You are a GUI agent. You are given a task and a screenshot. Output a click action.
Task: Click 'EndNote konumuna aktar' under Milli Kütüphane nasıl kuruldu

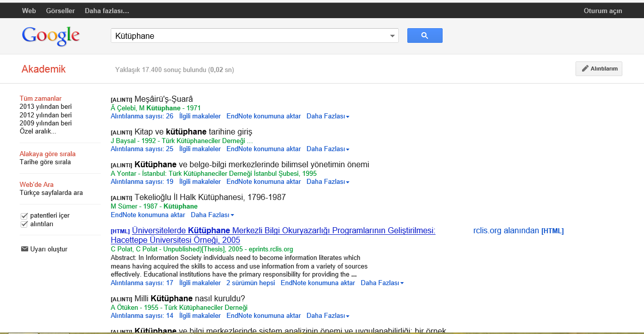[264, 316]
